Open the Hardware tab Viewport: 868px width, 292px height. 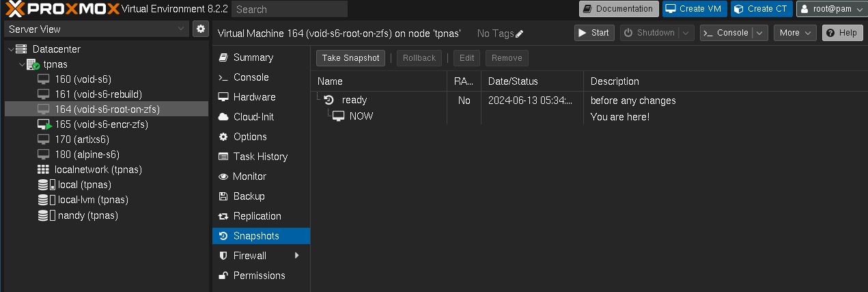tap(254, 97)
